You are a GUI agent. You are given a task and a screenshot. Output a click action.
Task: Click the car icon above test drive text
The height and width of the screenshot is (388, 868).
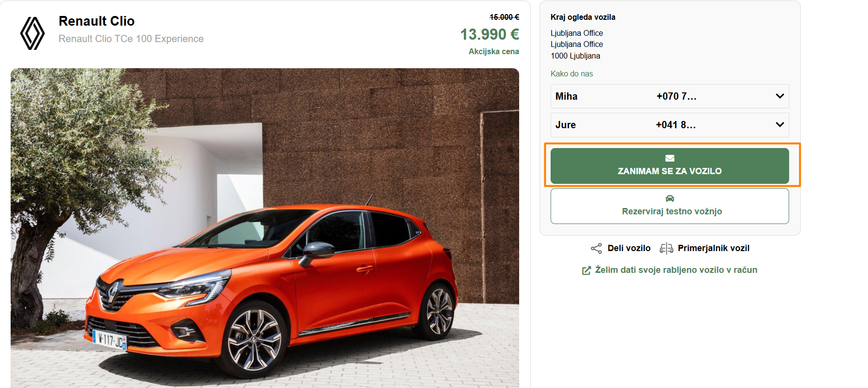670,198
